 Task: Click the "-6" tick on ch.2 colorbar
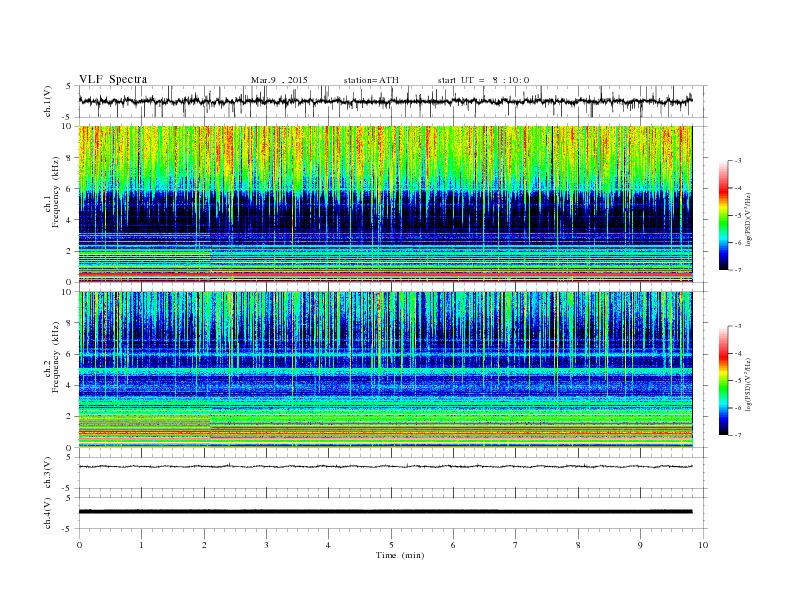coord(738,408)
